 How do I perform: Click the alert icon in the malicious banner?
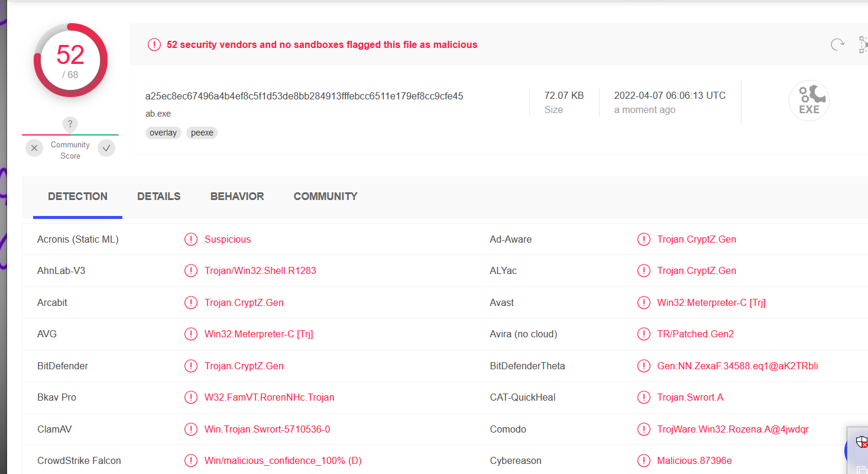pos(154,44)
